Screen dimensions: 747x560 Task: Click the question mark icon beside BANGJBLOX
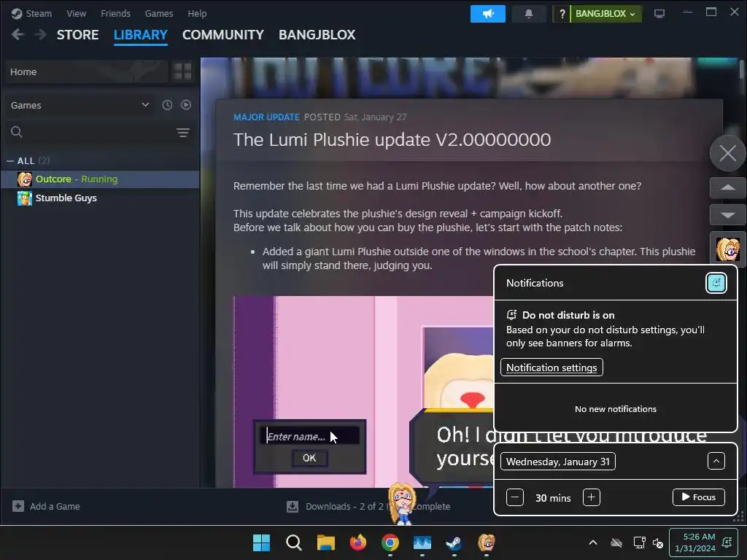tap(562, 14)
